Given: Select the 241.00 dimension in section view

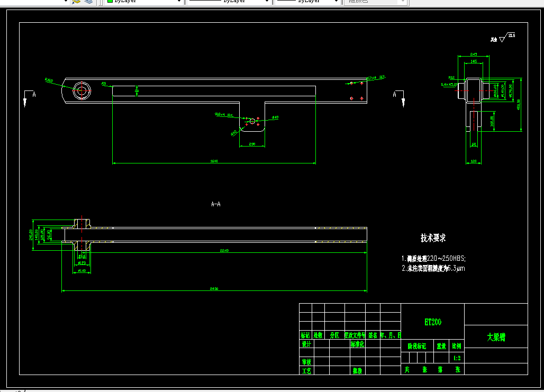Looking at the screenshot, I should pos(31,234).
